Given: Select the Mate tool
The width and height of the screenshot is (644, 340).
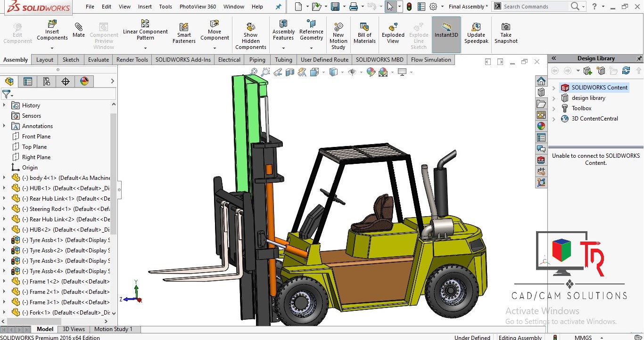Looking at the screenshot, I should coord(79,30).
